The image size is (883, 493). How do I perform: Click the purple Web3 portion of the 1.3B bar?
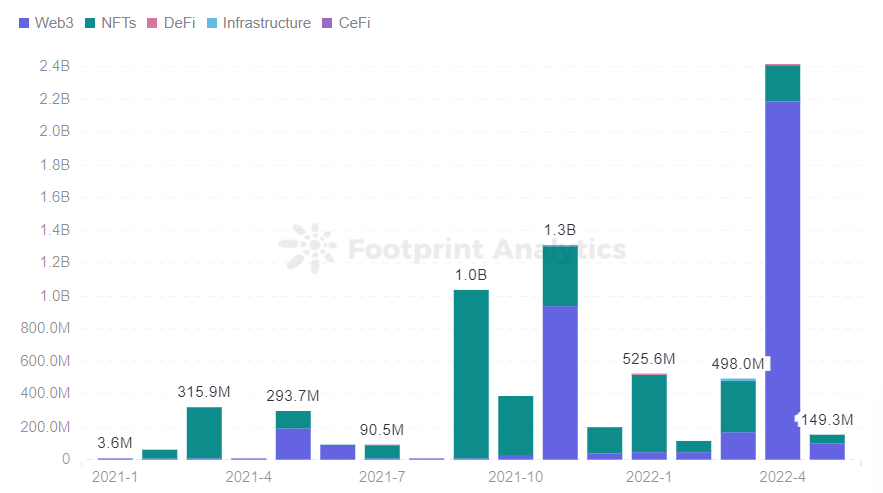560,382
